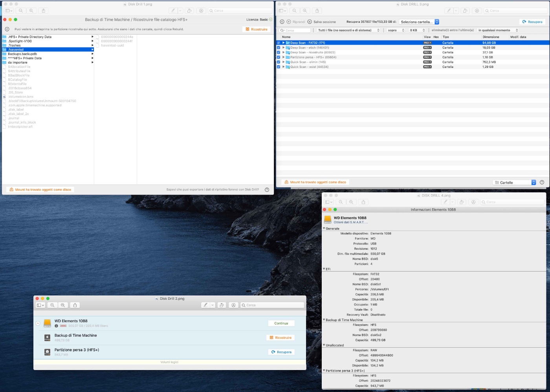550x392 pixels.
Task: Uncheck Deep Scan - etich (146431) checkbox
Action: click(x=279, y=47)
